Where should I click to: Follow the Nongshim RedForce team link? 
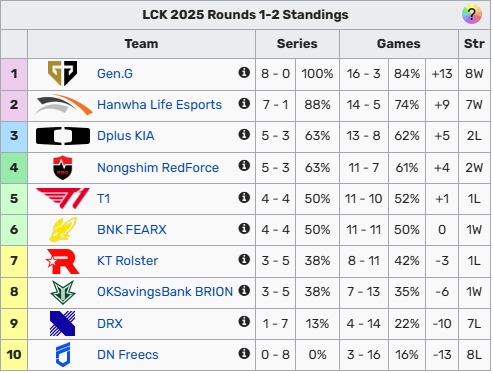coord(158,167)
